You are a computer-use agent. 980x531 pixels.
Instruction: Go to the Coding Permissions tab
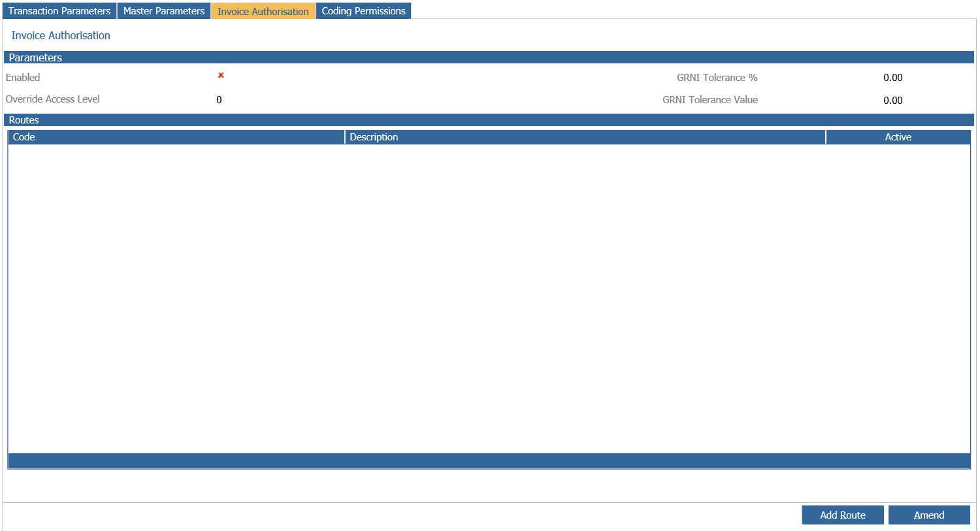[363, 11]
